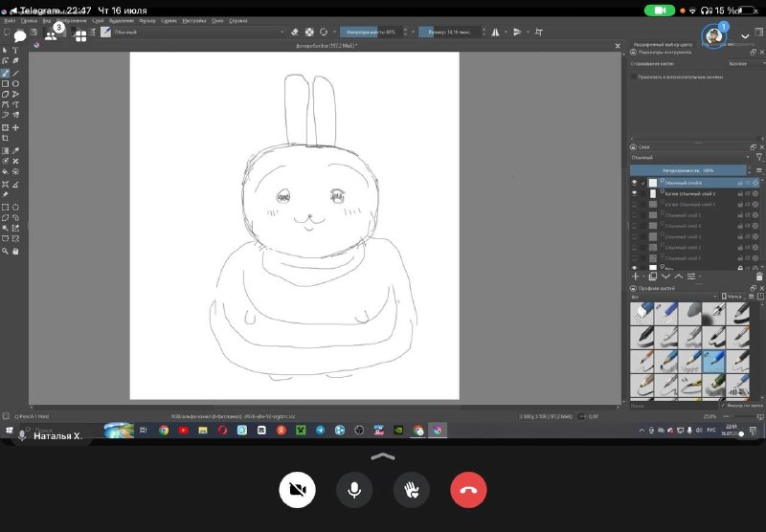Adjust the layer opacity 100% slider
This screenshot has height=532, width=766.
687,170
